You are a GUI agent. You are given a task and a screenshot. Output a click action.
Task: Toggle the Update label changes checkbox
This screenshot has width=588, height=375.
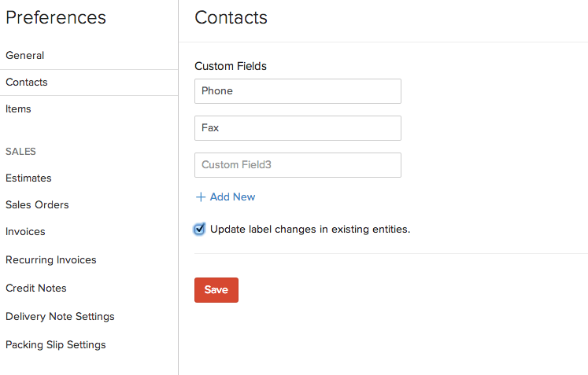click(x=200, y=230)
